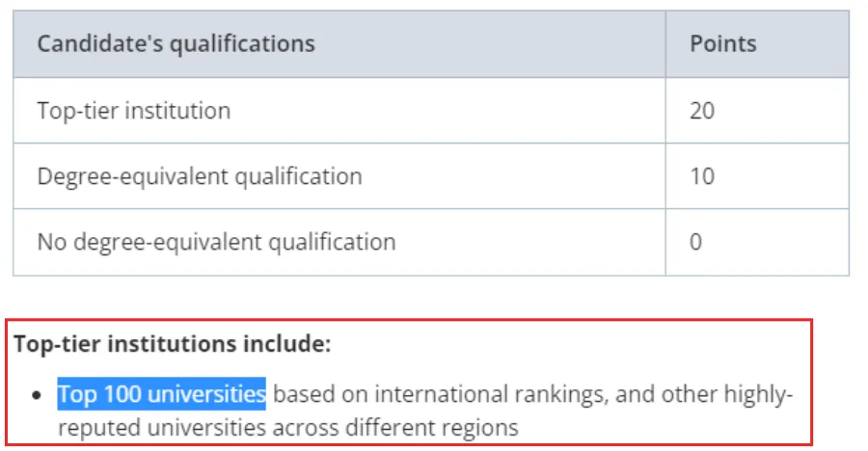Image resolution: width=868 pixels, height=451 pixels.
Task: Click the words and other
Action: pos(665,394)
